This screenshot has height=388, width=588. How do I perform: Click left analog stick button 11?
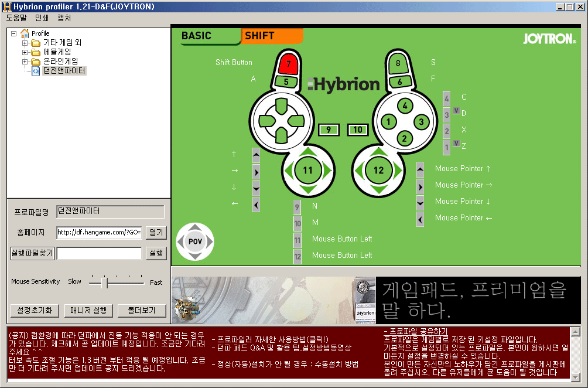coord(308,171)
